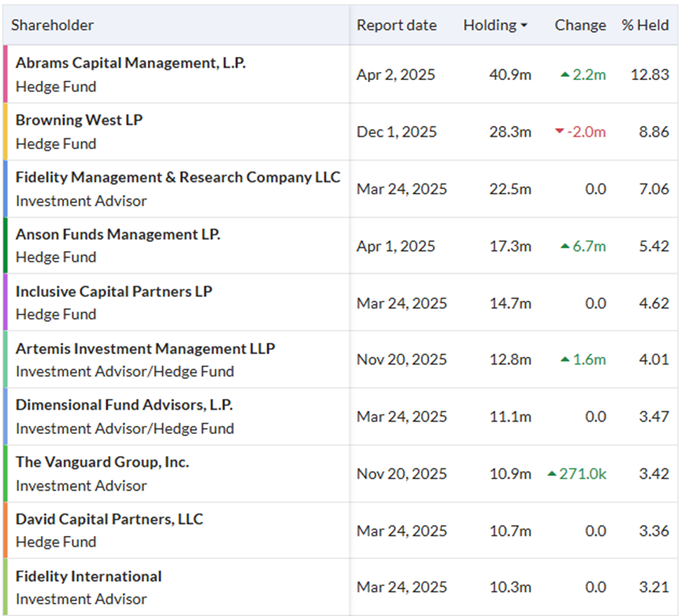Click the pink color bar beside Abrams Capital
The width and height of the screenshot is (685, 616).
6,74
